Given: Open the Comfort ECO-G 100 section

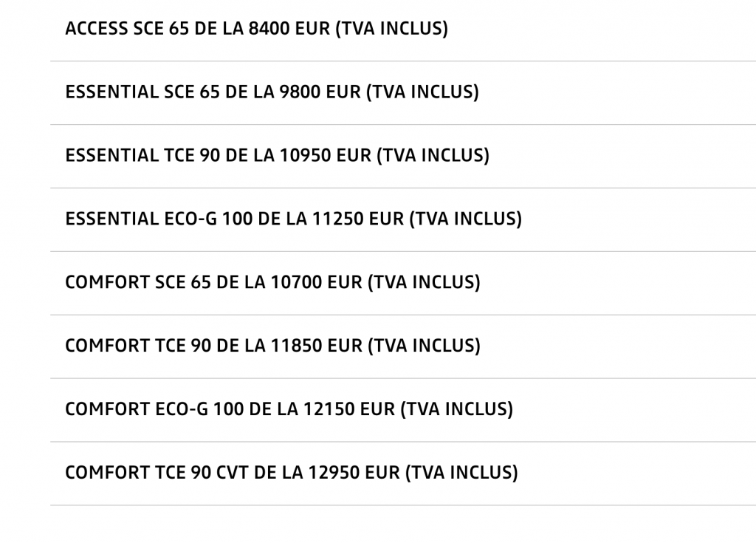Looking at the screenshot, I should (x=289, y=409).
